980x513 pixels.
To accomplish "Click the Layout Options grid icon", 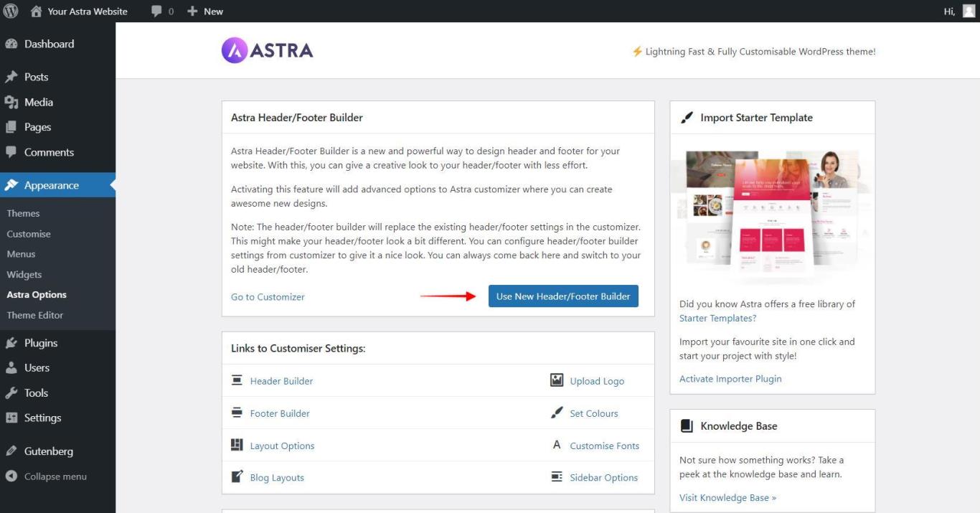I will coord(237,445).
